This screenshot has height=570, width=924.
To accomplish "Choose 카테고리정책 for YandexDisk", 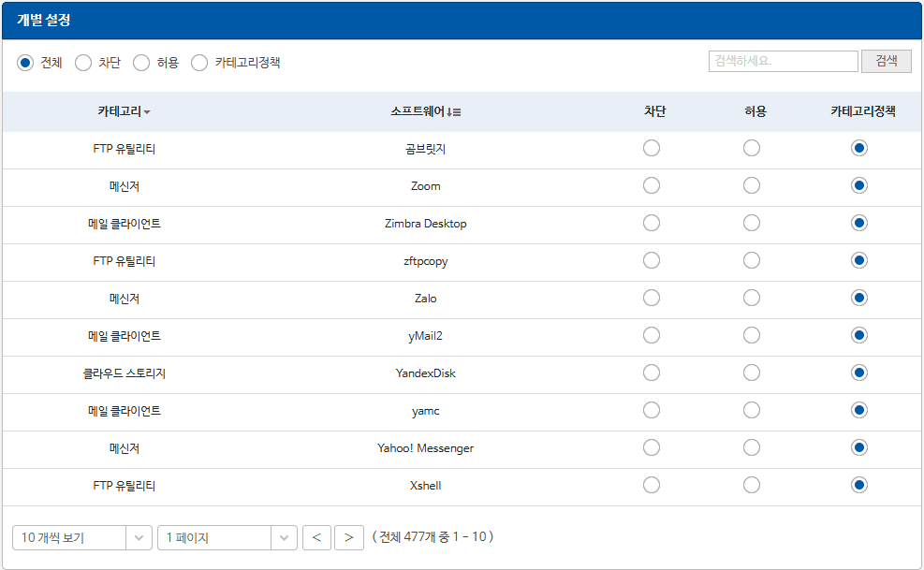I will coord(859,373).
